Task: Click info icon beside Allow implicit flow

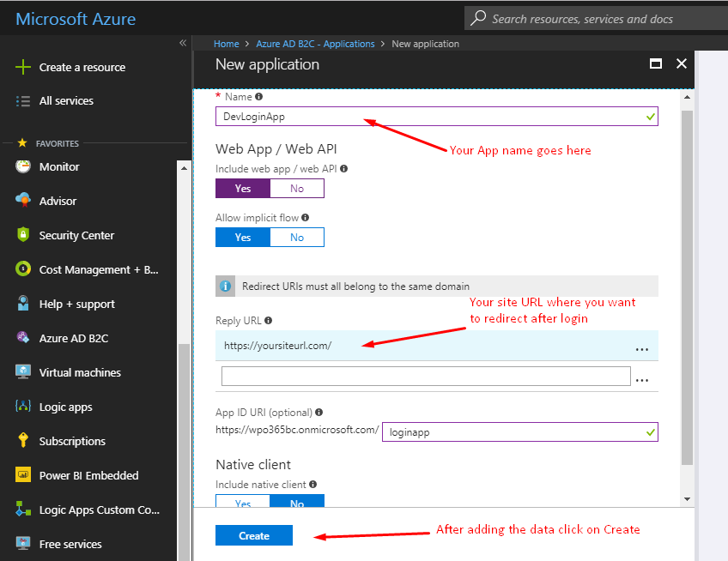Action: 305,217
